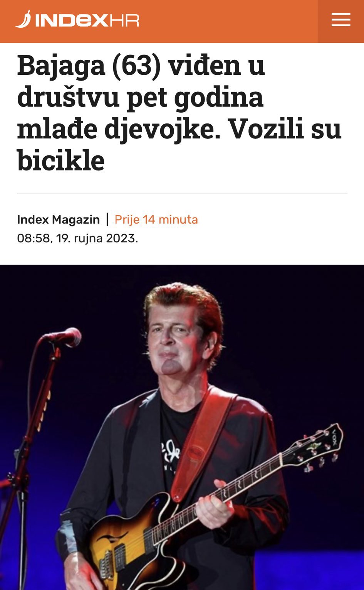Open the concert photo of the guitarist

[182, 427]
